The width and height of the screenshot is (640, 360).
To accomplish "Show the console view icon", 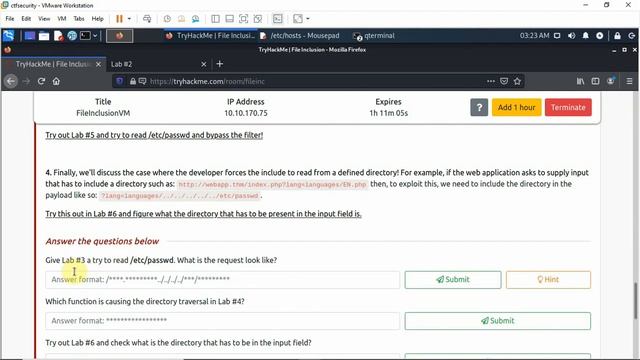I will [278, 19].
